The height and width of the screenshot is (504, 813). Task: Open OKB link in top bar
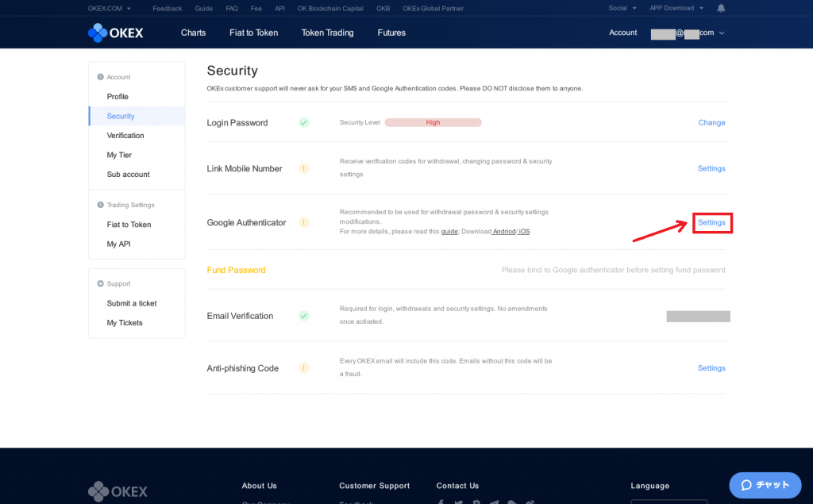[383, 8]
